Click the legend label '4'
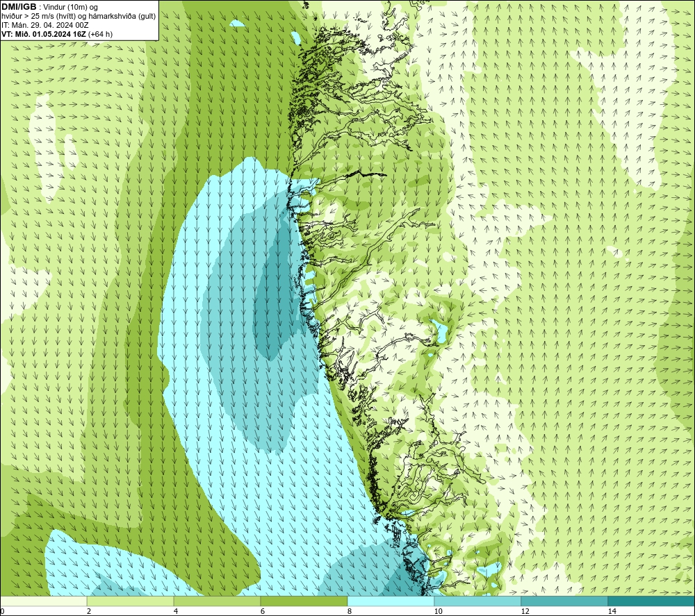 176,611
